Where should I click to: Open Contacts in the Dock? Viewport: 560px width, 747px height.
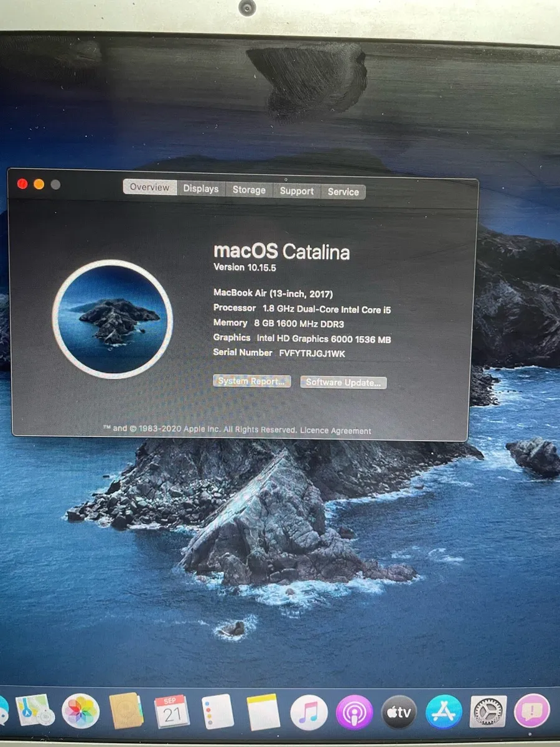click(126, 711)
